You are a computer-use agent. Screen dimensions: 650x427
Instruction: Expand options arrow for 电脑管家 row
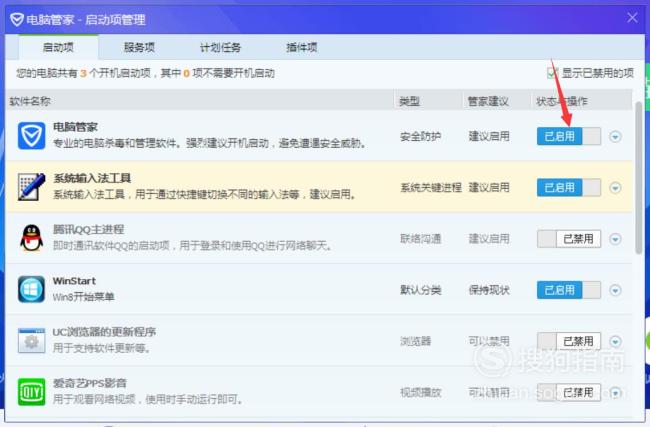pyautogui.click(x=615, y=136)
